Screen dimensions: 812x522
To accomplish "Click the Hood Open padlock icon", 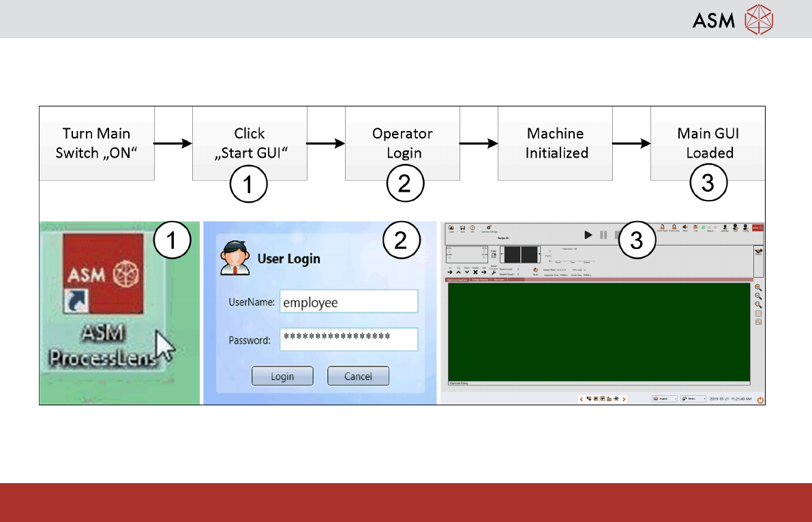I will [662, 227].
